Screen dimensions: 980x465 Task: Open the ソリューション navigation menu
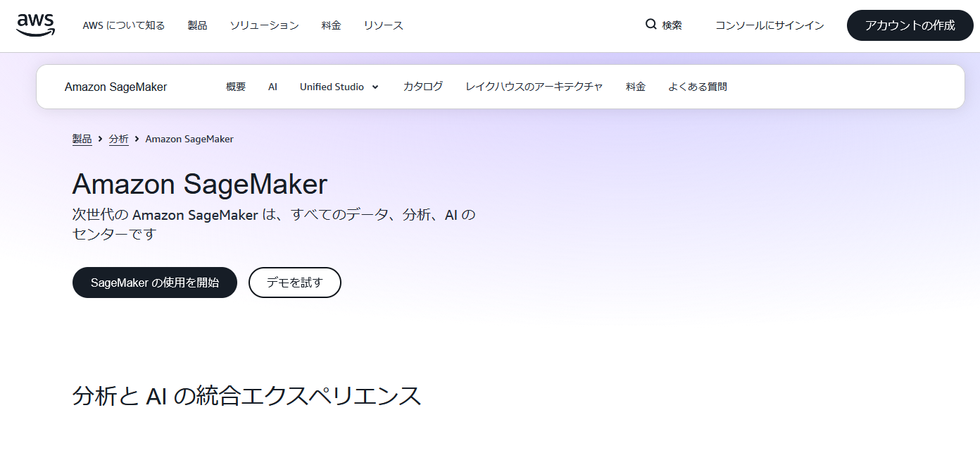(264, 25)
